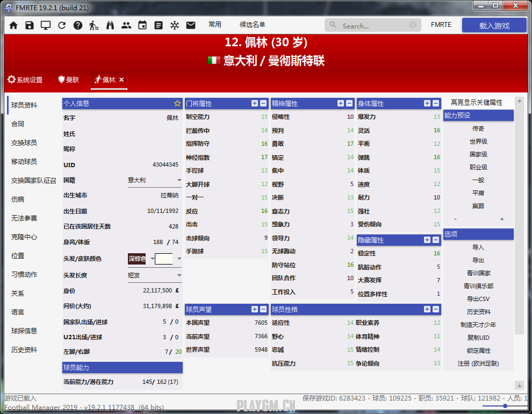The width and height of the screenshot is (532, 414).
Task: Click 世界级 ability preset
Action: tap(478, 141)
